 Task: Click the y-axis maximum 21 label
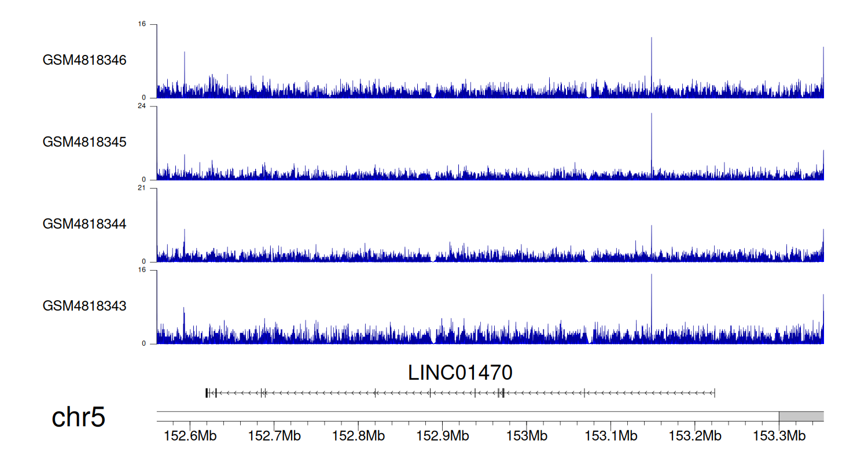click(142, 188)
